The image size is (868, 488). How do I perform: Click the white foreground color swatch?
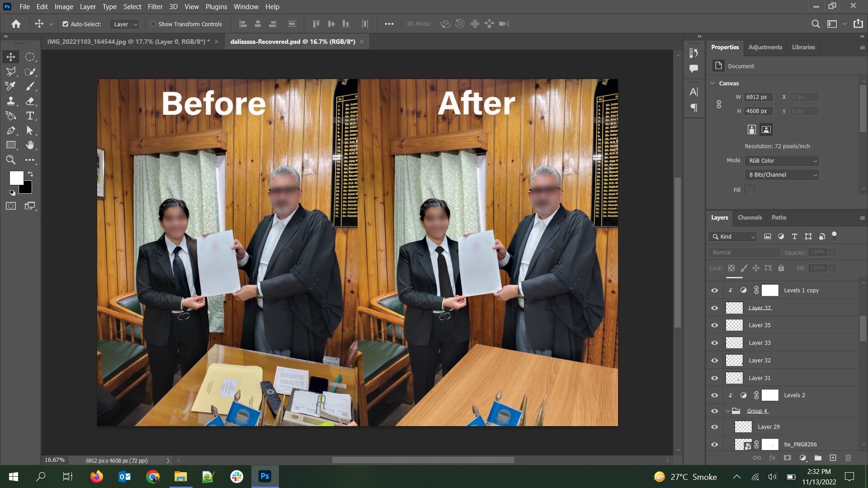pos(16,178)
